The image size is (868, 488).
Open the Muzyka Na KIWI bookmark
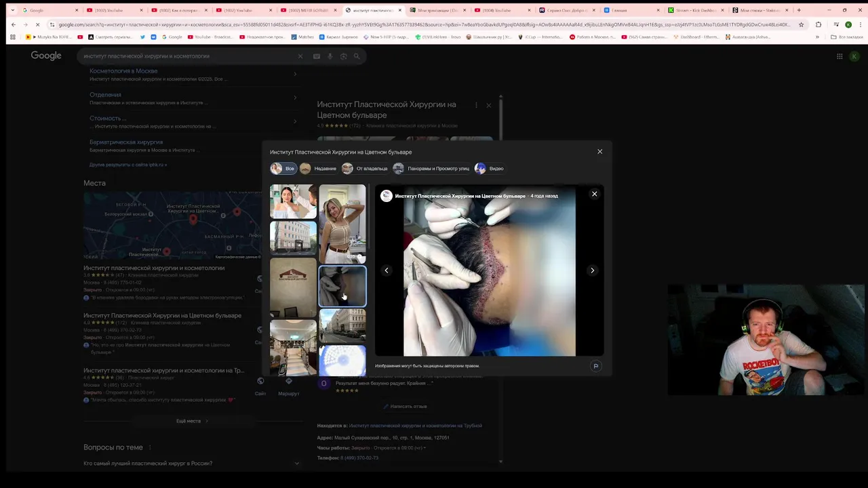click(49, 37)
